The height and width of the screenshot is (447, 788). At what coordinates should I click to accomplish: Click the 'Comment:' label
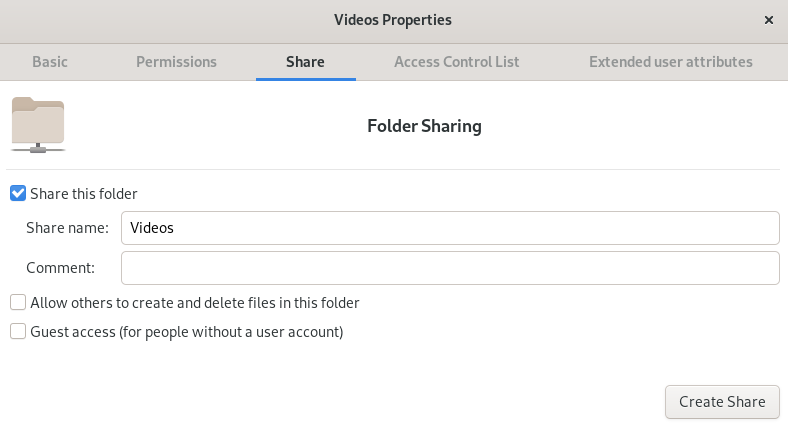(60, 268)
